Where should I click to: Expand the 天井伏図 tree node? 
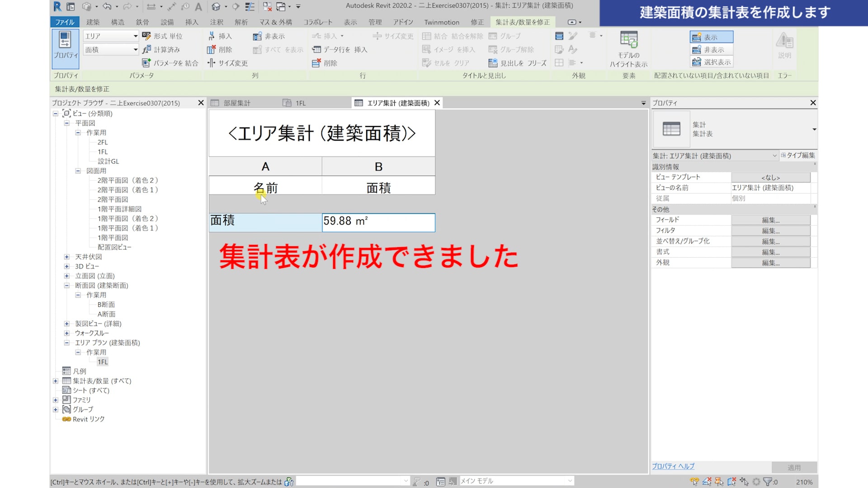(x=67, y=257)
